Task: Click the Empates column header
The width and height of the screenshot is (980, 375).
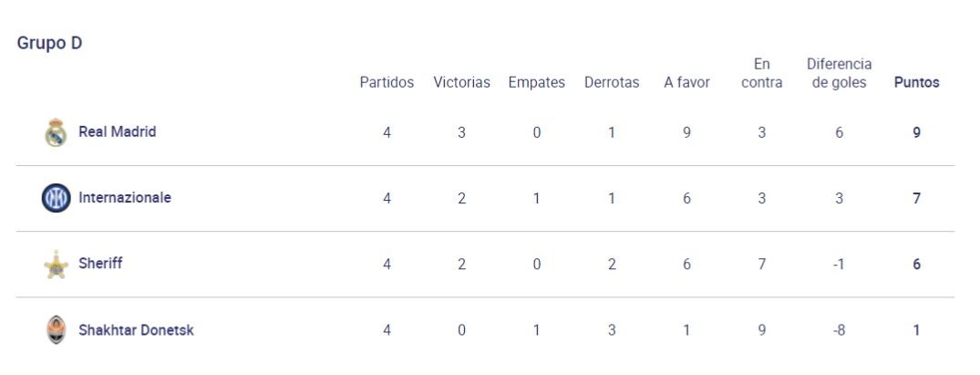Action: point(536,82)
